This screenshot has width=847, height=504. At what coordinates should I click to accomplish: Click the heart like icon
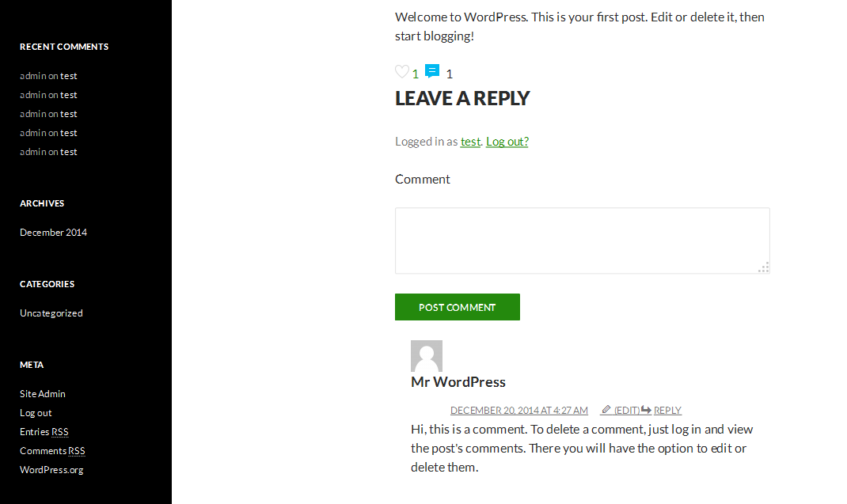pos(402,71)
